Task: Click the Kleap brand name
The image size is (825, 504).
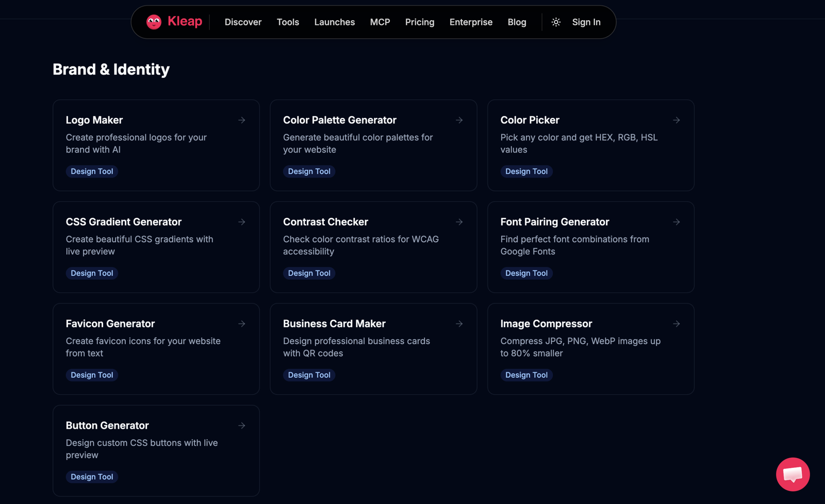Action: pyautogui.click(x=185, y=22)
